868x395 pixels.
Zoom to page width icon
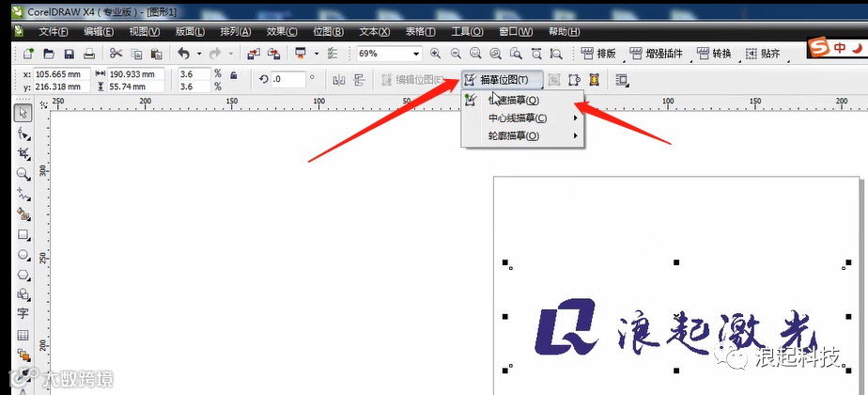535,54
